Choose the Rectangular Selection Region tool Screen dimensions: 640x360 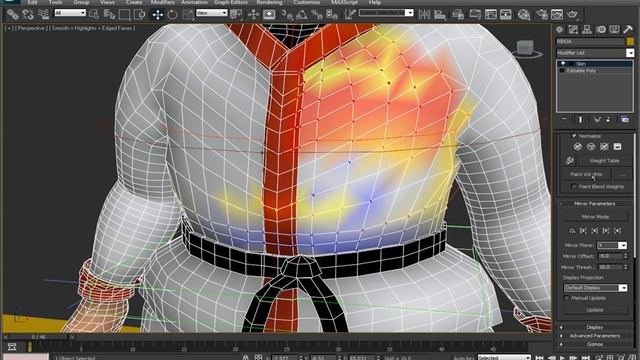124,15
